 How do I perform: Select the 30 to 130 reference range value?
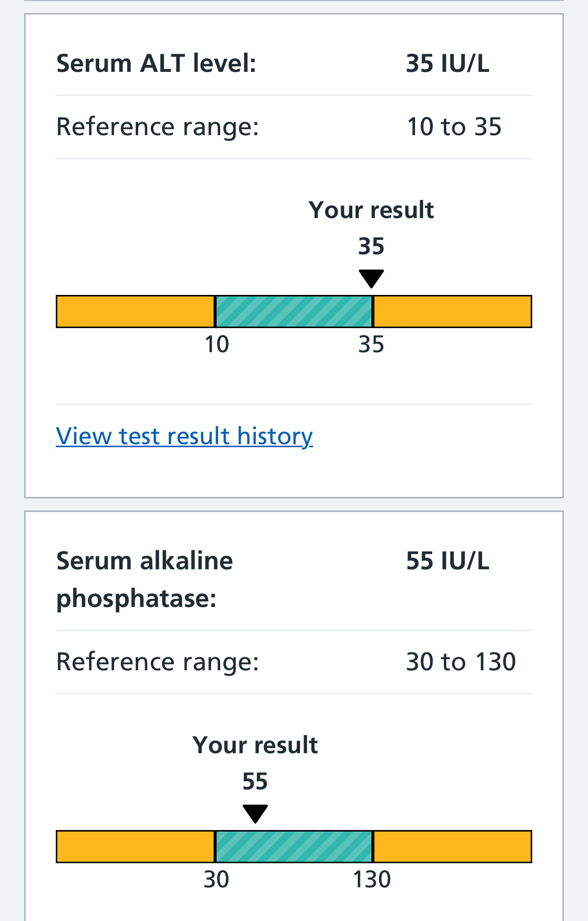tap(461, 662)
